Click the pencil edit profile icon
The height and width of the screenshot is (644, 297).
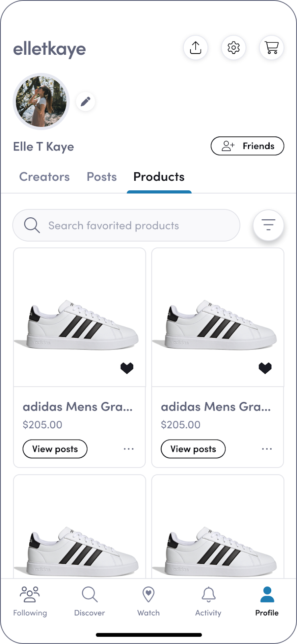click(x=85, y=101)
